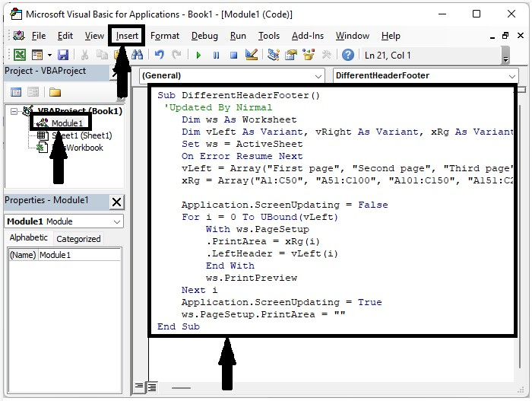Image resolution: width=532 pixels, height=401 pixels.
Task: Toggle Procedure View button at bottom left
Action: pyautogui.click(x=139, y=387)
